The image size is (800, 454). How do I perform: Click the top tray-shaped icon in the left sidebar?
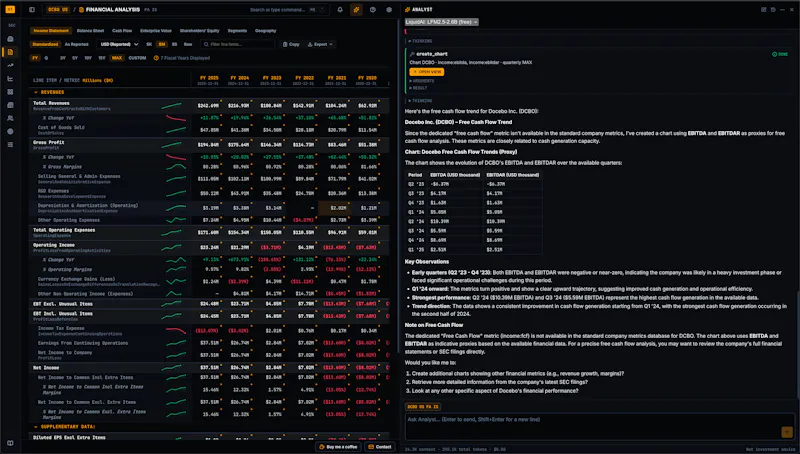(10, 39)
